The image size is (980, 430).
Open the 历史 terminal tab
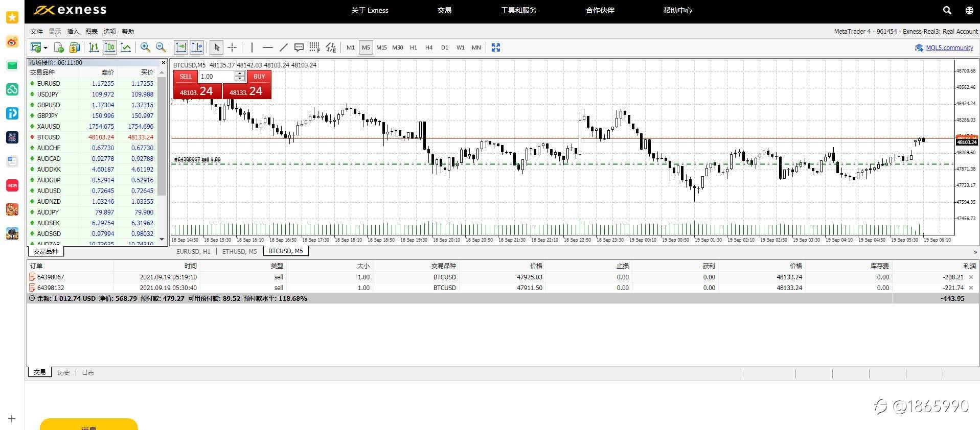[64, 372]
